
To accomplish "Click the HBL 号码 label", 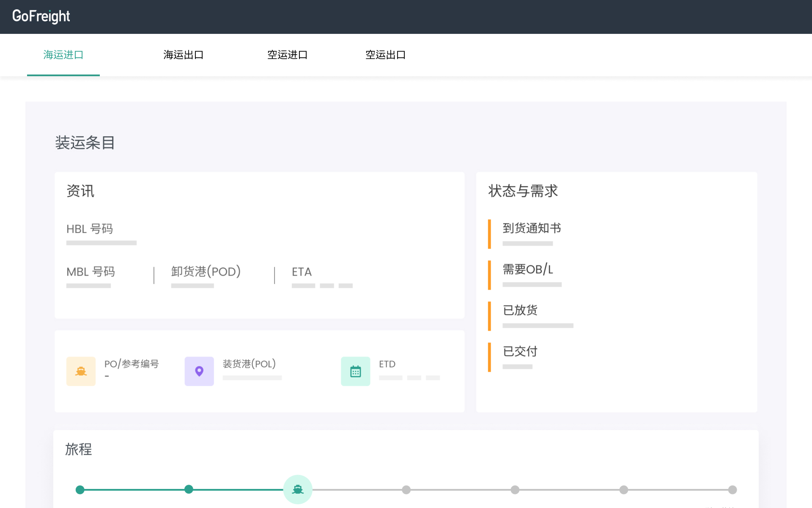I will click(x=90, y=229).
